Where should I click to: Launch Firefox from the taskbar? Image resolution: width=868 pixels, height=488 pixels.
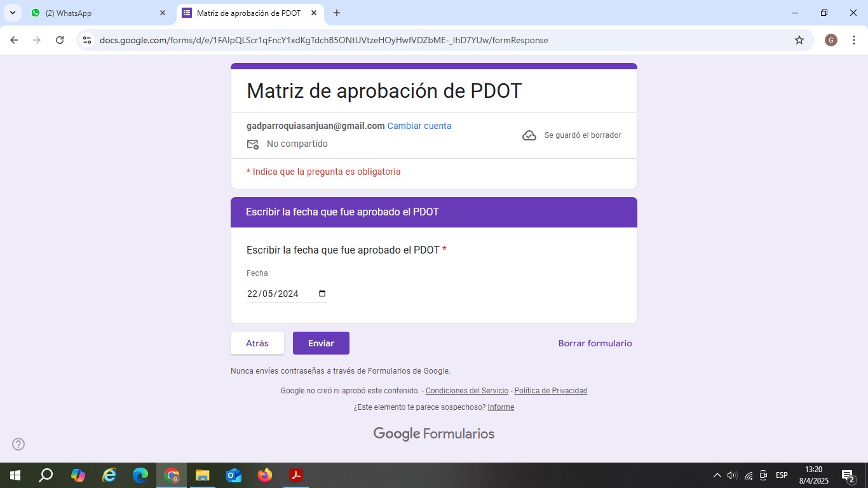tap(265, 475)
